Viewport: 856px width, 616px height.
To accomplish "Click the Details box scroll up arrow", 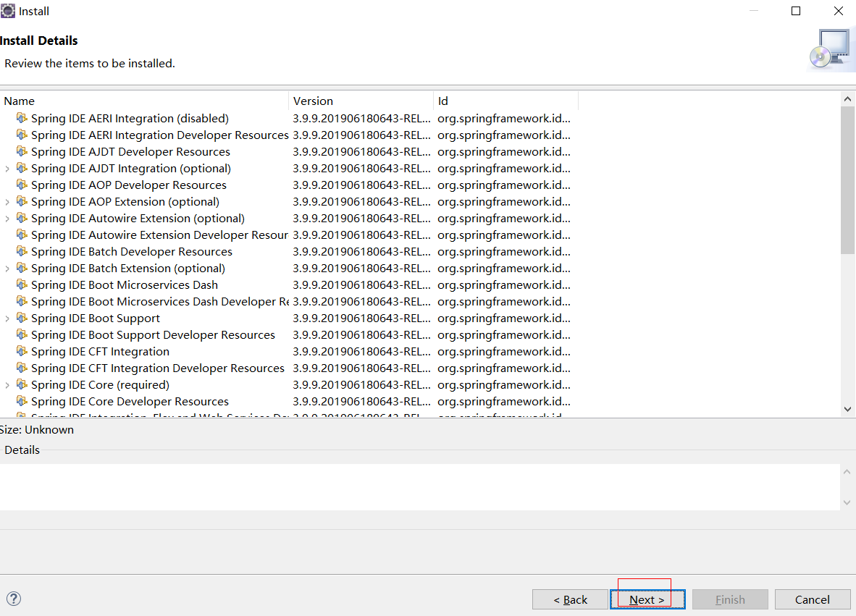I will (x=847, y=471).
